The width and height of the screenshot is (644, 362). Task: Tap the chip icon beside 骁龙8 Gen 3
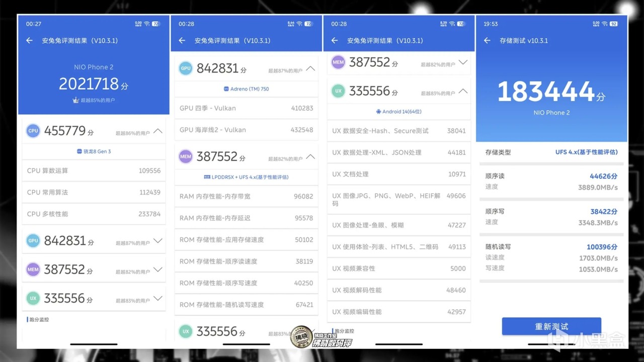click(x=79, y=151)
